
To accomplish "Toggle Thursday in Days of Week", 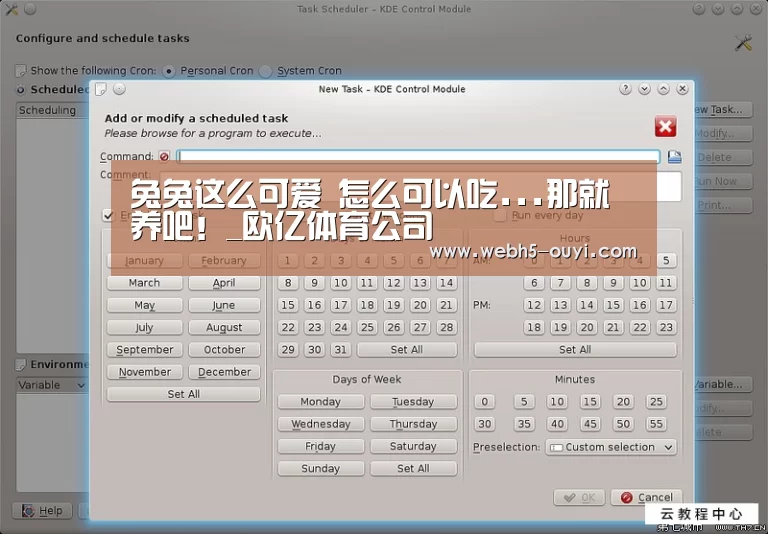I will coord(413,424).
